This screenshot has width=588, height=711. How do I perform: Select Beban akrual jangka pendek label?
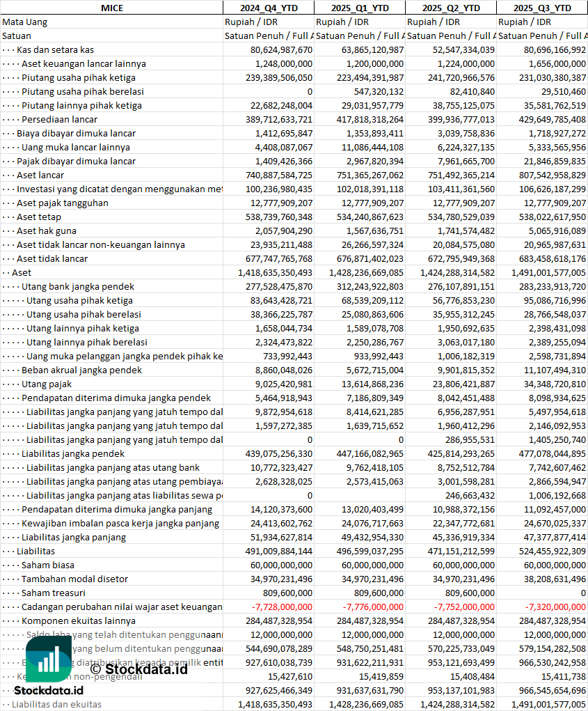pyautogui.click(x=81, y=370)
